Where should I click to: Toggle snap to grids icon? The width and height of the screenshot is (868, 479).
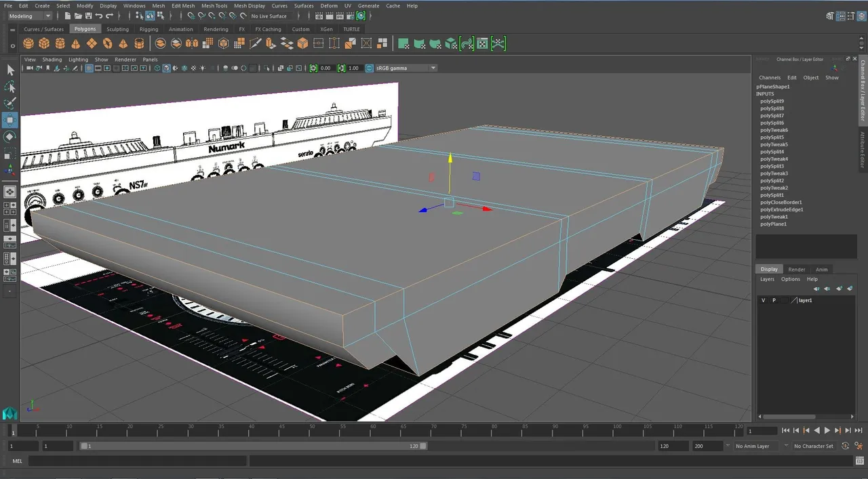point(191,16)
